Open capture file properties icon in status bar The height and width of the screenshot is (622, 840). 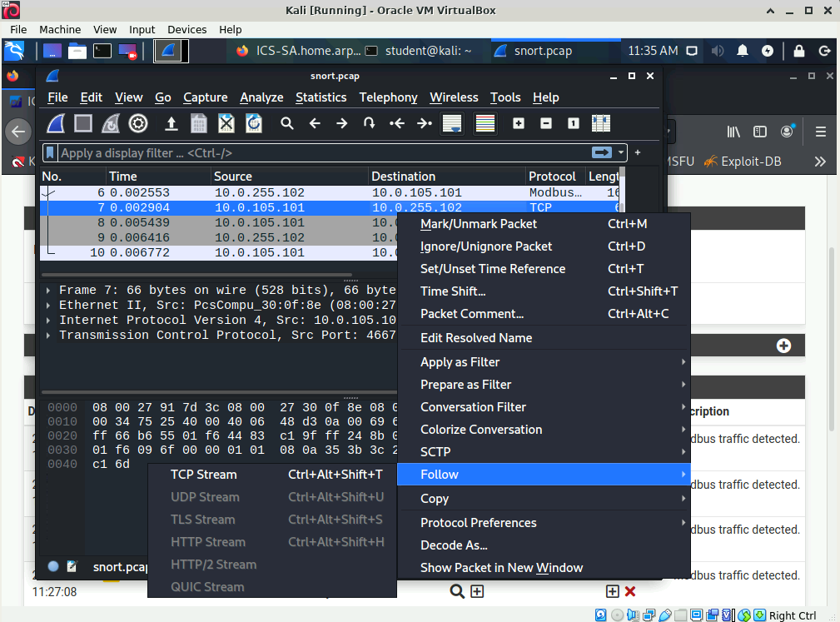[72, 566]
